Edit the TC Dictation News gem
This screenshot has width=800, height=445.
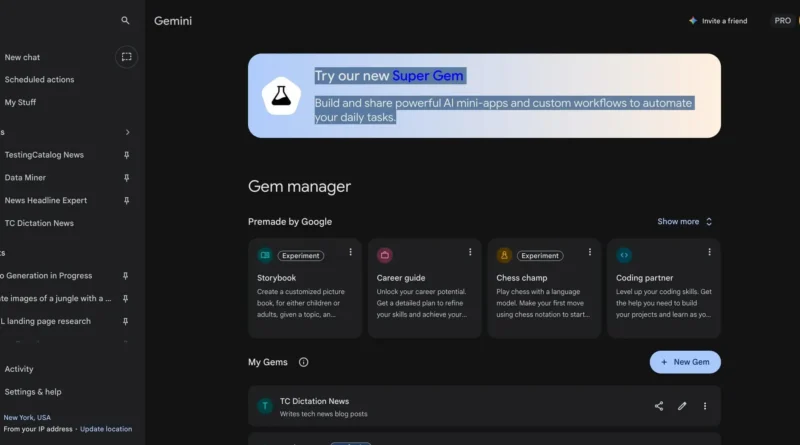coord(682,406)
